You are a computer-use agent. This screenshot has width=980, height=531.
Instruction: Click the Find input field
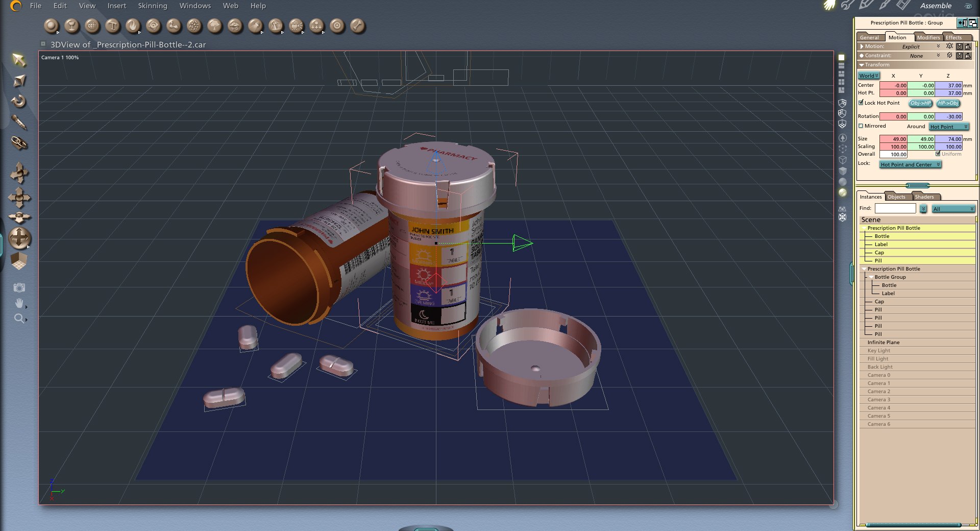click(x=895, y=208)
